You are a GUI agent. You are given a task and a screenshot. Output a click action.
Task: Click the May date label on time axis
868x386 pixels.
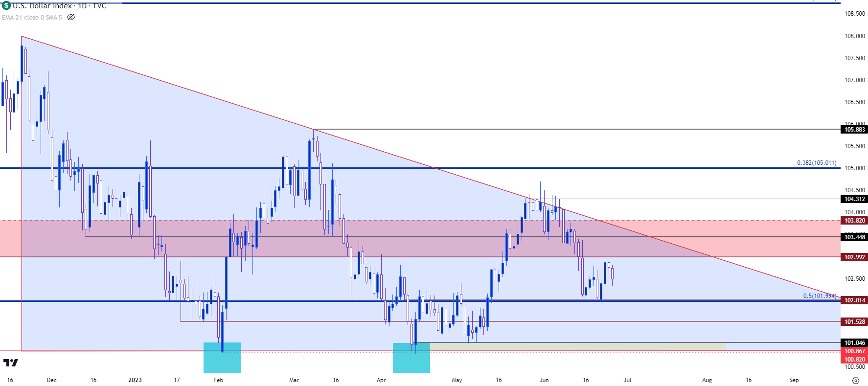457,380
